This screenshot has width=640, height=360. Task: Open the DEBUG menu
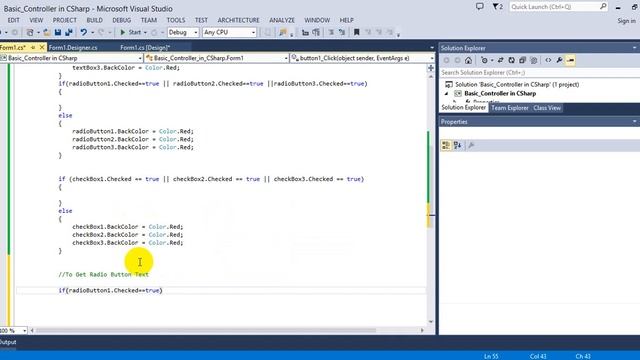click(x=122, y=20)
